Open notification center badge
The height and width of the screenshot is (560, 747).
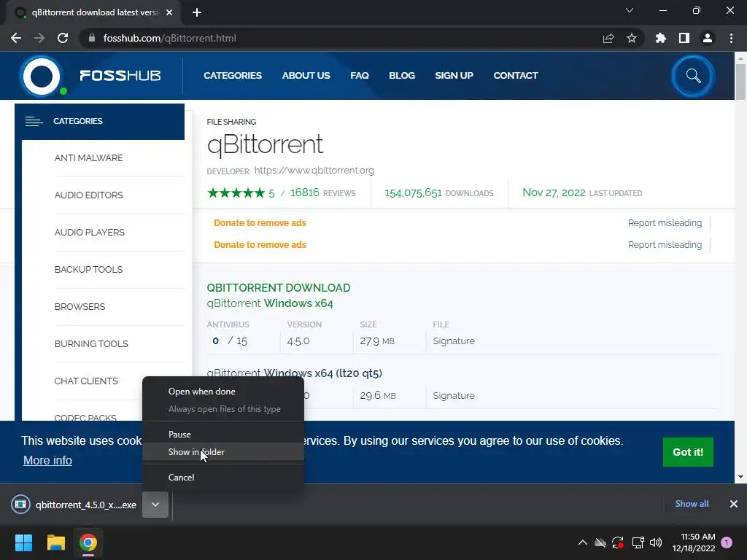pos(727,542)
